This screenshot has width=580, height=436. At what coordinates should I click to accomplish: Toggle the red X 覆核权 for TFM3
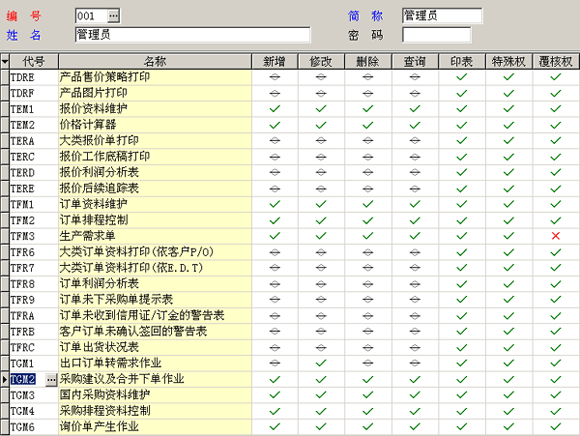coord(556,236)
